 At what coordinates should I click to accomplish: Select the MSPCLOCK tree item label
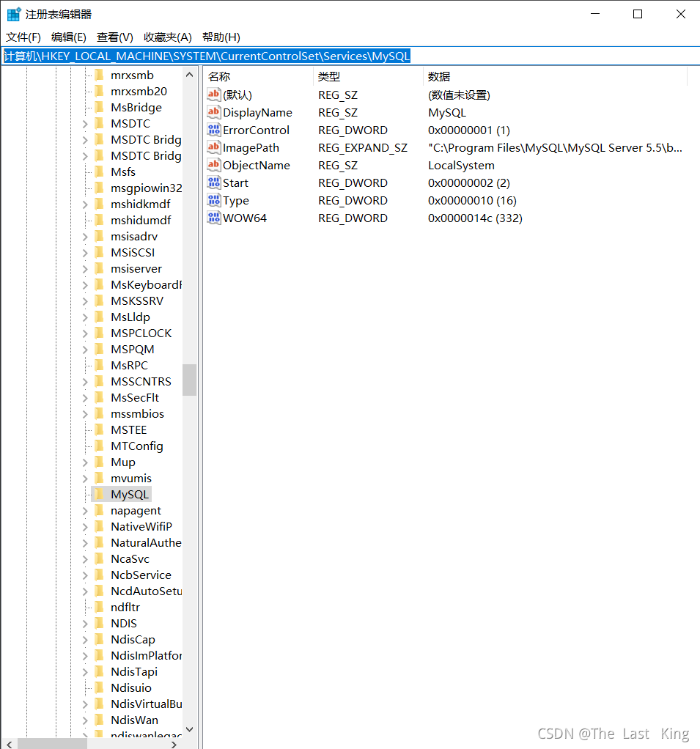pos(141,333)
